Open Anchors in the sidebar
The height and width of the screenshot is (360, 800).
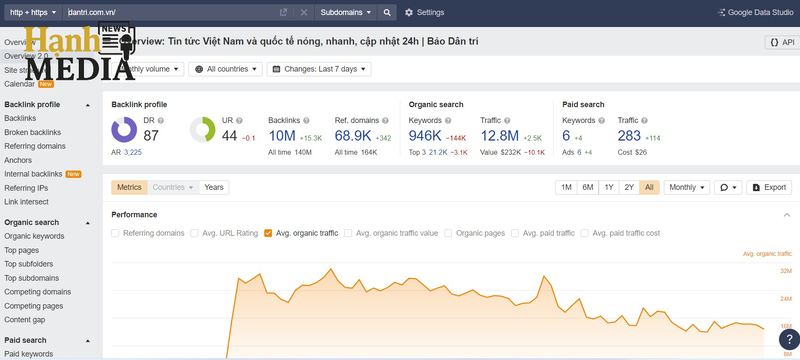[18, 160]
